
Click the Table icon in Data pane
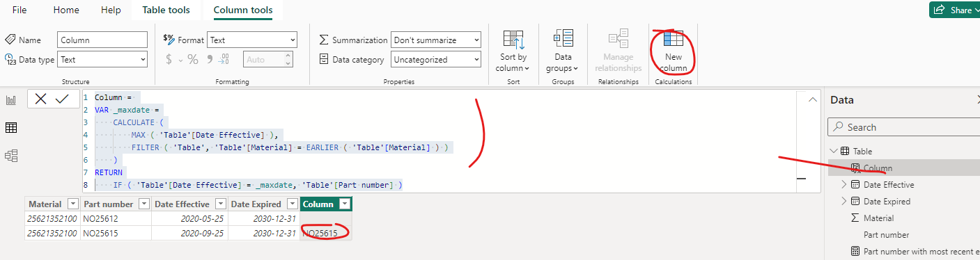[845, 151]
